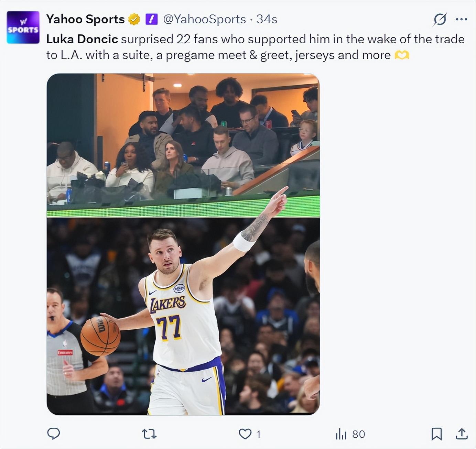The width and height of the screenshot is (476, 449).
Task: Click the yellow heart-hands emoji
Action: [x=402, y=55]
